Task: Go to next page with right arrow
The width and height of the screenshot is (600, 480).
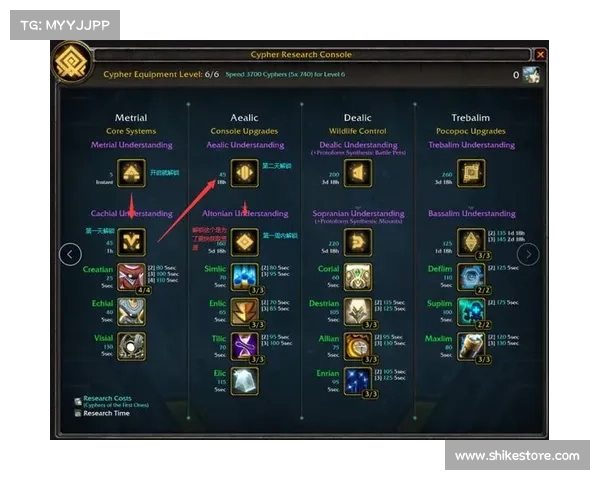Action: pyautogui.click(x=528, y=254)
